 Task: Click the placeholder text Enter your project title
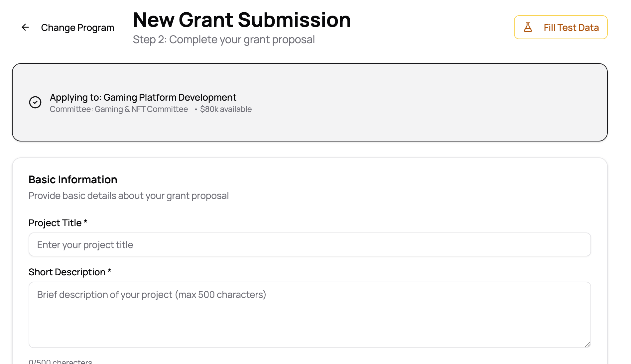pyautogui.click(x=85, y=245)
